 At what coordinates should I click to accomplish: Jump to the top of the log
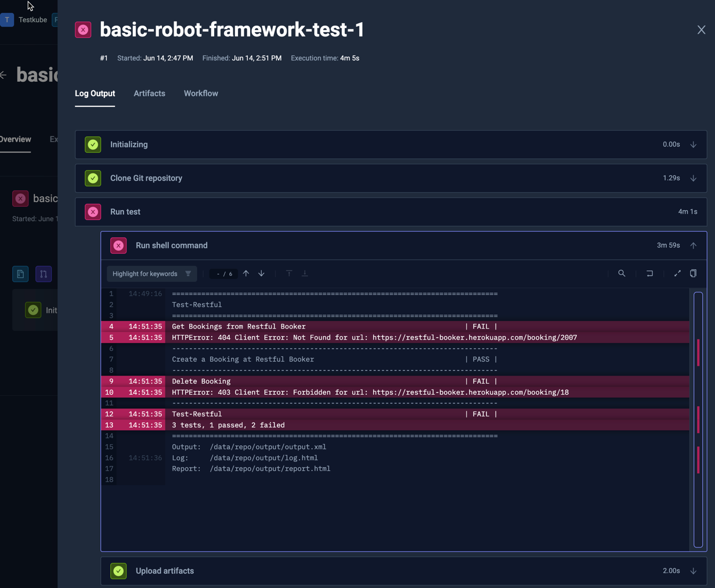(289, 273)
